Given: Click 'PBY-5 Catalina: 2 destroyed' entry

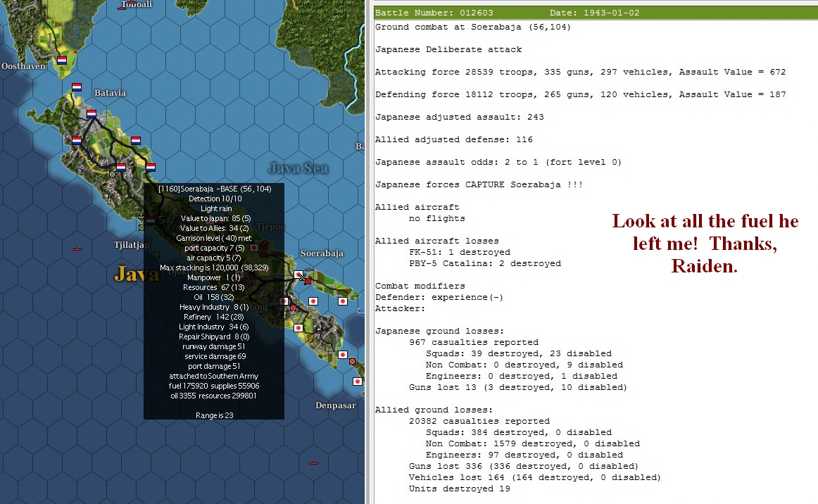Looking at the screenshot, I should pos(484,263).
